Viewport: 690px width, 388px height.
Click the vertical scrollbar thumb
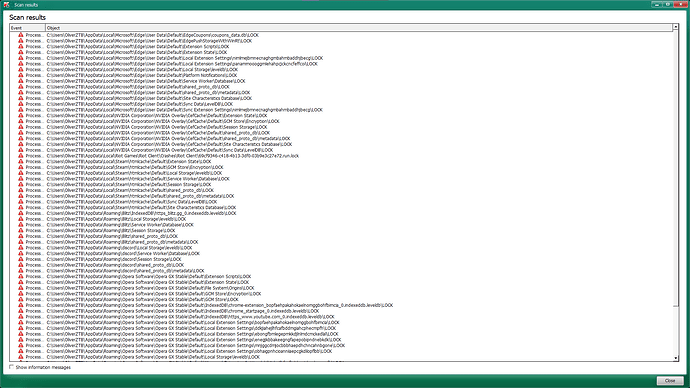point(675,168)
